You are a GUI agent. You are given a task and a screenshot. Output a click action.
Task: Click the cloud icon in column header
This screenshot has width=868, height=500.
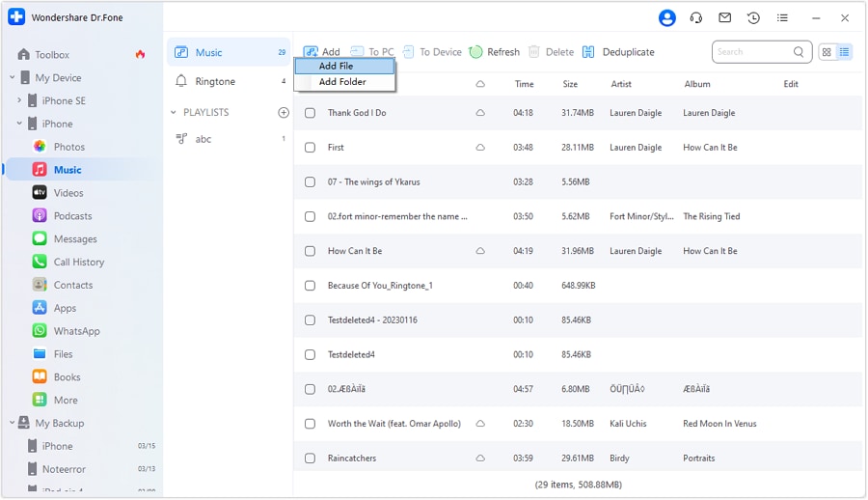[480, 84]
